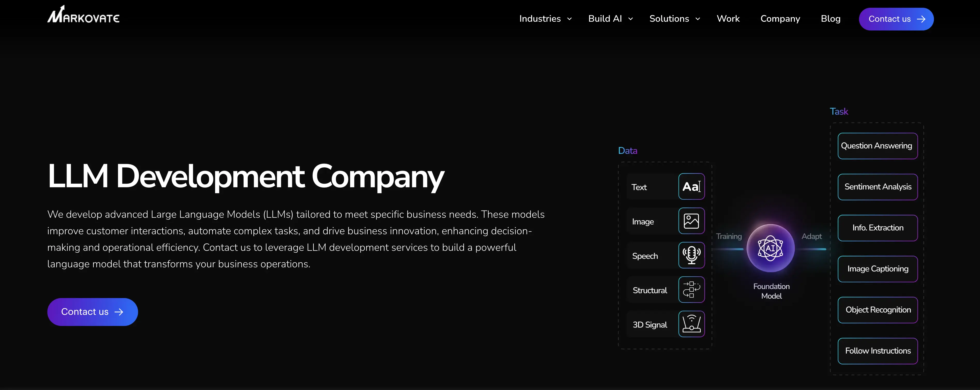Select the Object Recognition task box

pyautogui.click(x=878, y=310)
